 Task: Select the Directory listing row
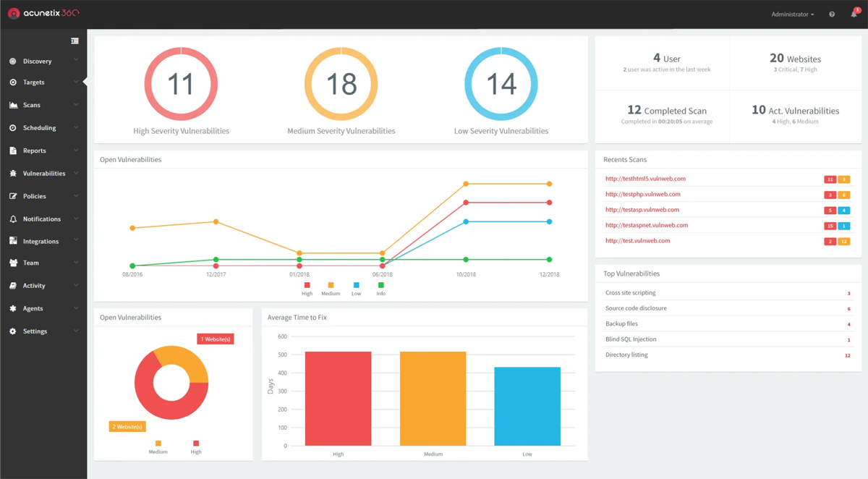[728, 355]
